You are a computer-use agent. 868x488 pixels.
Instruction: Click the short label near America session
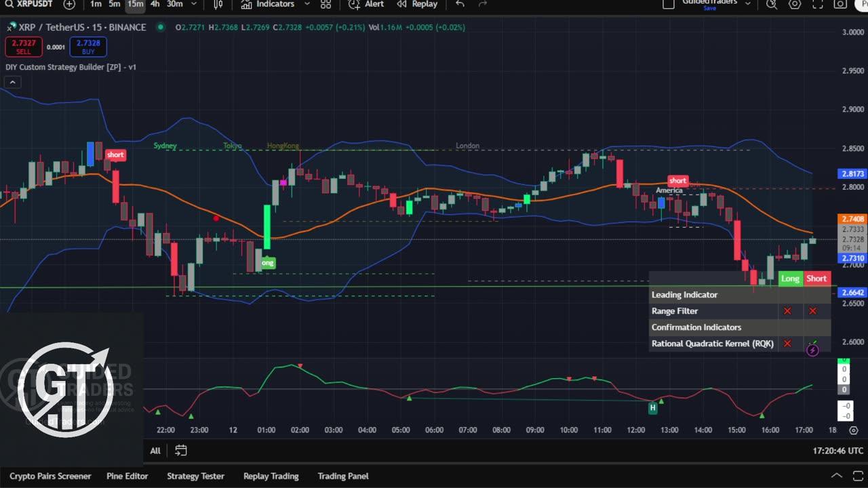pos(678,180)
